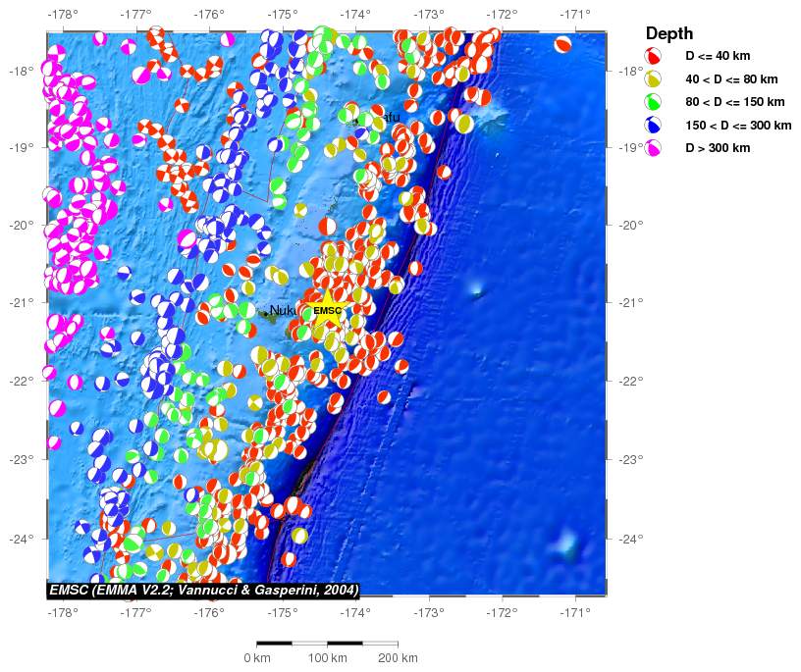The height and width of the screenshot is (672, 801).
Task: Click the "-171°" label on the top axis
Action: (x=575, y=14)
